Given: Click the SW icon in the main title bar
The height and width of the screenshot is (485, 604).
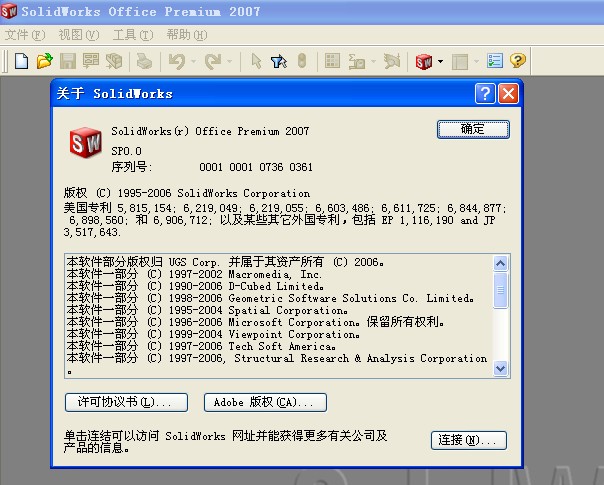Looking at the screenshot, I should tap(9, 10).
